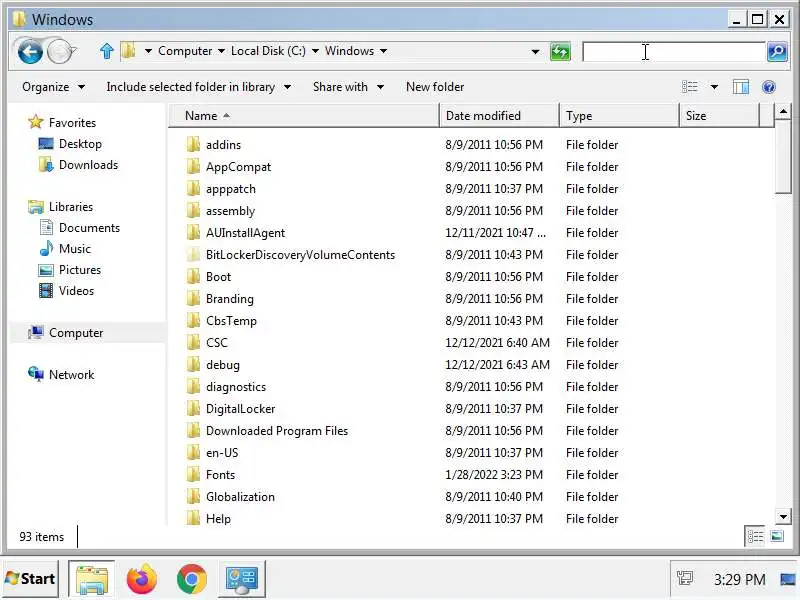The height and width of the screenshot is (600, 800).
Task: Select Downloads in Favorites
Action: pos(88,165)
